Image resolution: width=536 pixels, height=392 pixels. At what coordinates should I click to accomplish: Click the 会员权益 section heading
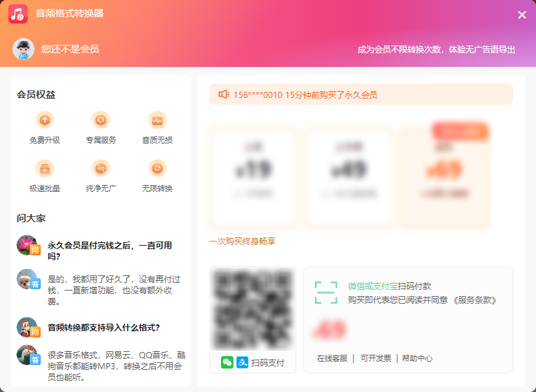click(36, 95)
